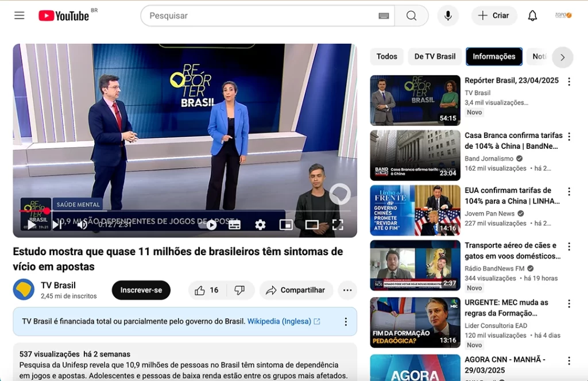588x381 pixels.
Task: Open the hamburger guide menu
Action: 20,16
